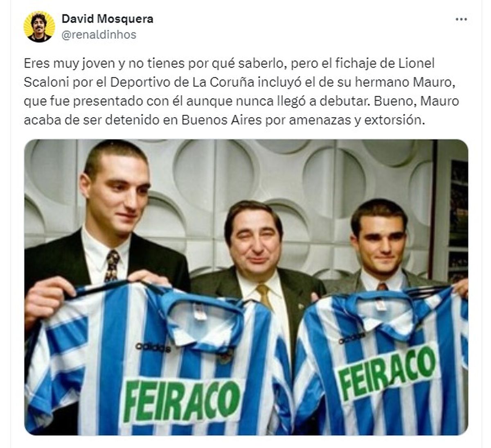Click the patterned tie of the left man
This screenshot has height=448, width=491.
(111, 265)
